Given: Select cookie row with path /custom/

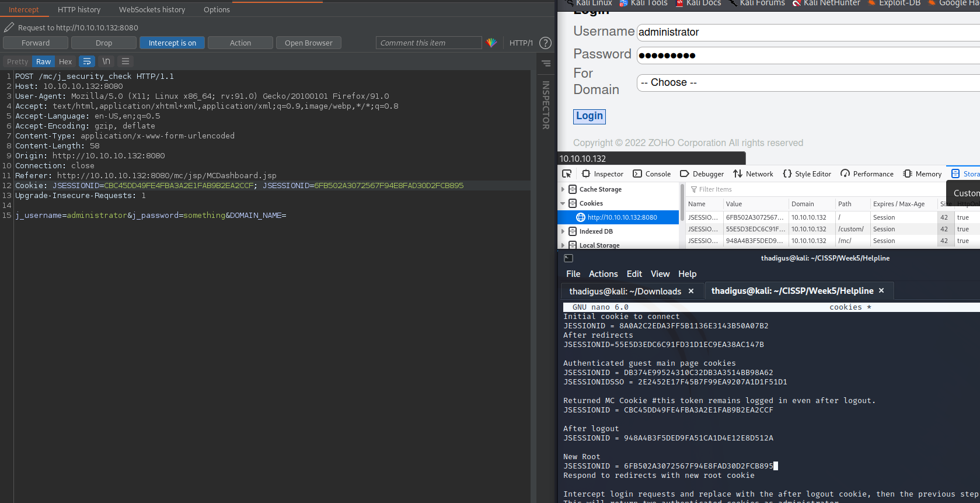Looking at the screenshot, I should 833,229.
